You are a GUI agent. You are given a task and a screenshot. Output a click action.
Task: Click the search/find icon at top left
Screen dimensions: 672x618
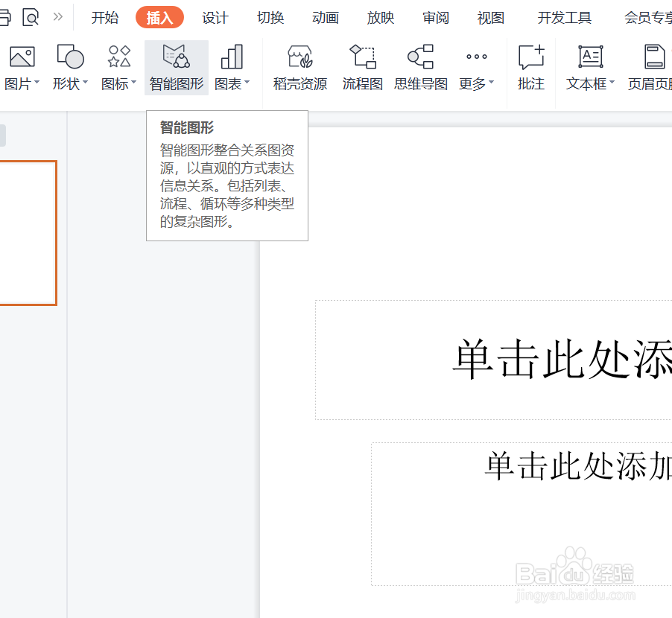pyautogui.click(x=31, y=16)
